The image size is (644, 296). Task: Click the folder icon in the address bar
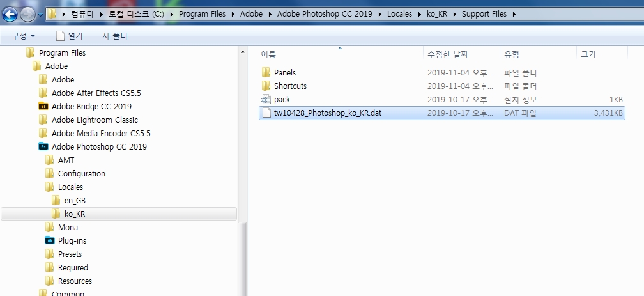[52, 14]
